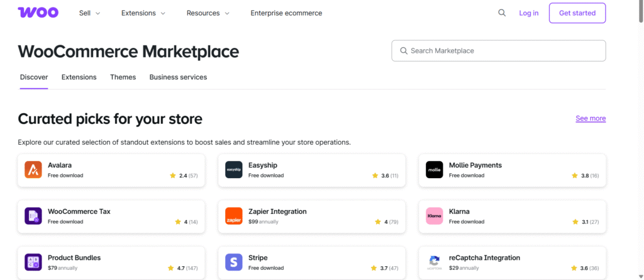Click the Easyship extension icon
Screen dimensions: 644x280
click(x=234, y=170)
